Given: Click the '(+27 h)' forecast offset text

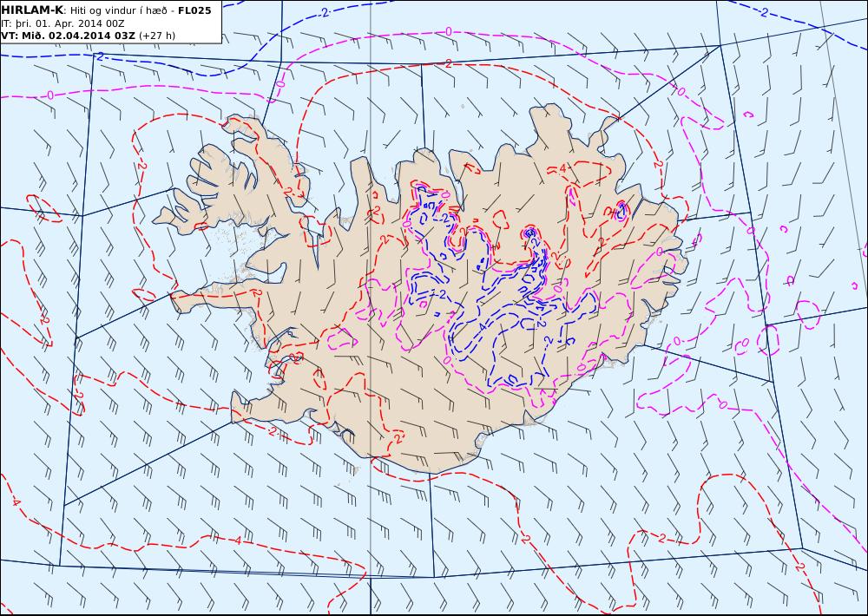Looking at the screenshot, I should (x=157, y=36).
